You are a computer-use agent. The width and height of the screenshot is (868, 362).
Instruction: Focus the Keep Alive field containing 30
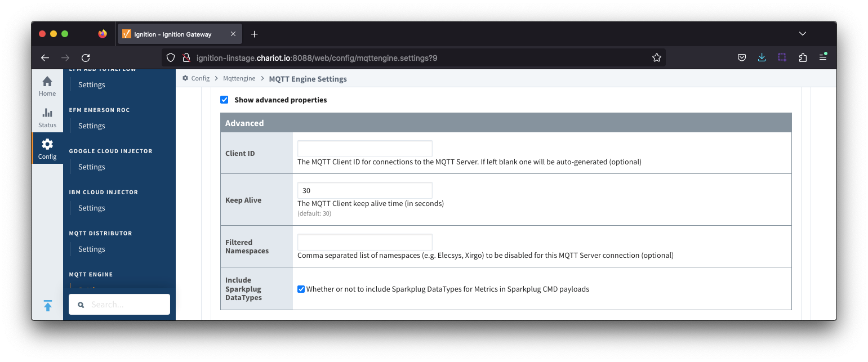click(365, 190)
